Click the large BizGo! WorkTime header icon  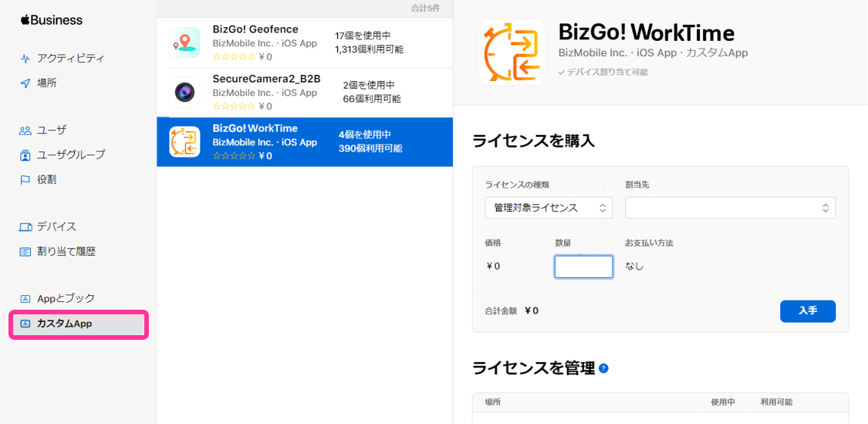pyautogui.click(x=512, y=51)
